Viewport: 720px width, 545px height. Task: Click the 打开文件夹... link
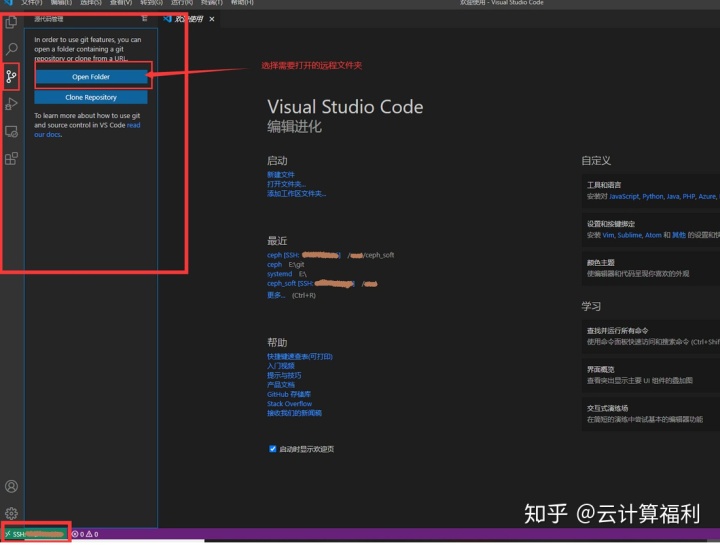287,184
